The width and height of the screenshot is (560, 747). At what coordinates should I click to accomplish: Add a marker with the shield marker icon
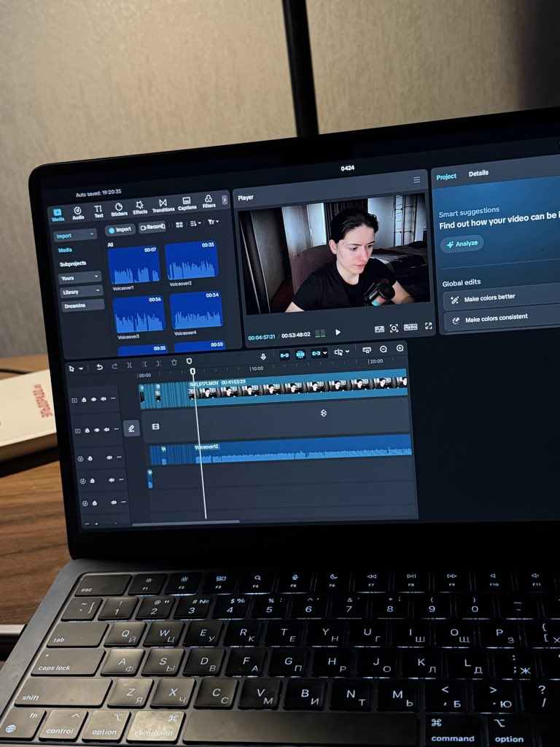click(189, 362)
